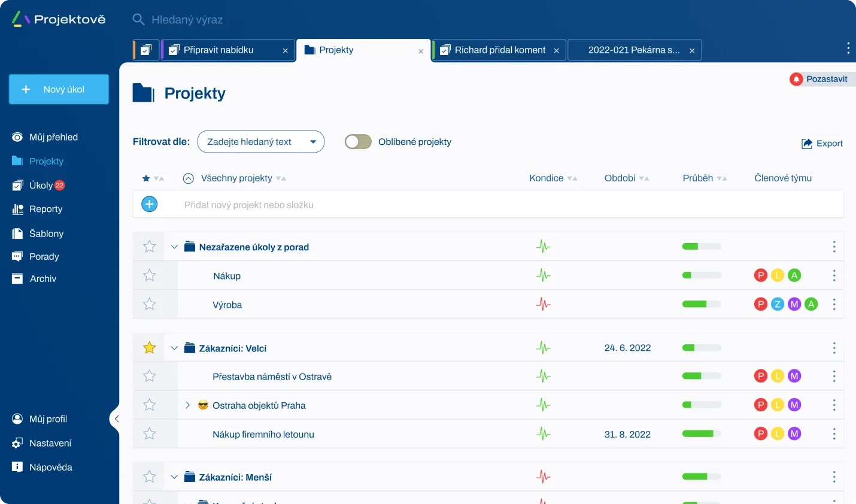Click the red condition icon for Výroba

coord(543,304)
